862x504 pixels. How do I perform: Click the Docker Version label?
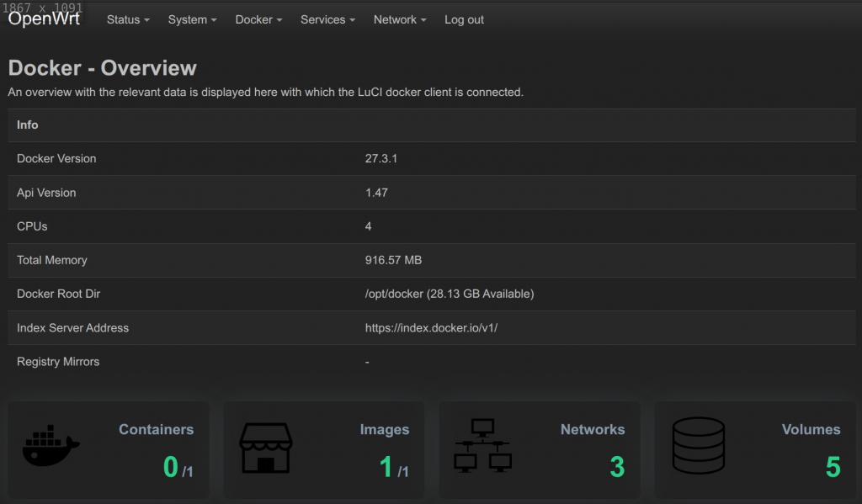click(x=56, y=159)
